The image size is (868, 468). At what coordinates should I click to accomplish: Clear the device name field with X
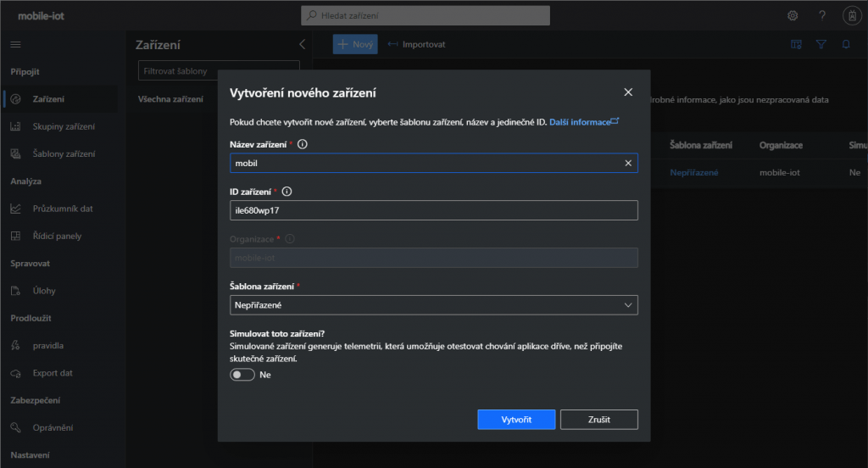tap(628, 163)
